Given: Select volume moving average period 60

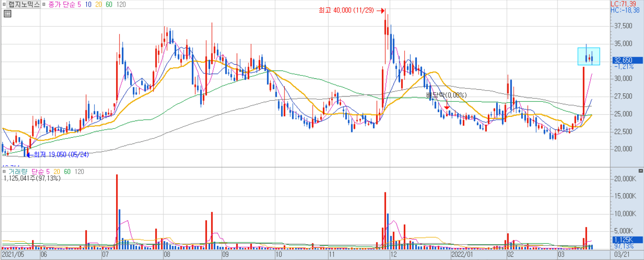Looking at the screenshot, I should point(67,172).
